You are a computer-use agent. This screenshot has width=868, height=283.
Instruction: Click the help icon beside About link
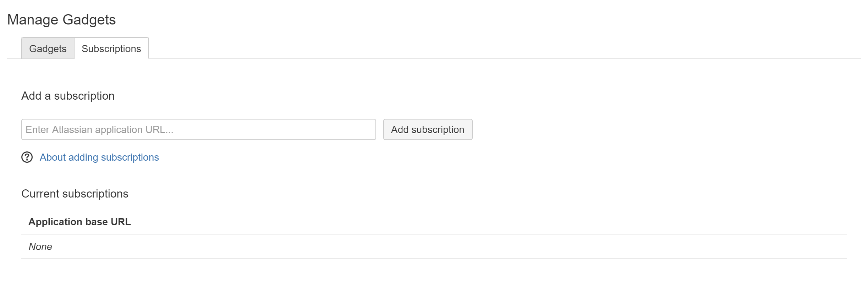(27, 157)
